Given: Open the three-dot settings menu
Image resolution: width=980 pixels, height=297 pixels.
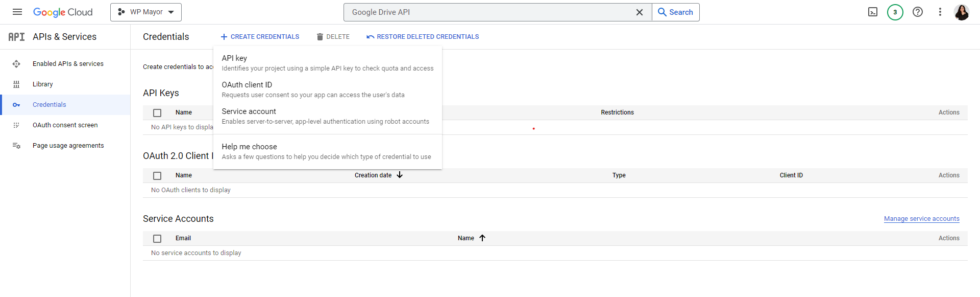Looking at the screenshot, I should tap(940, 12).
